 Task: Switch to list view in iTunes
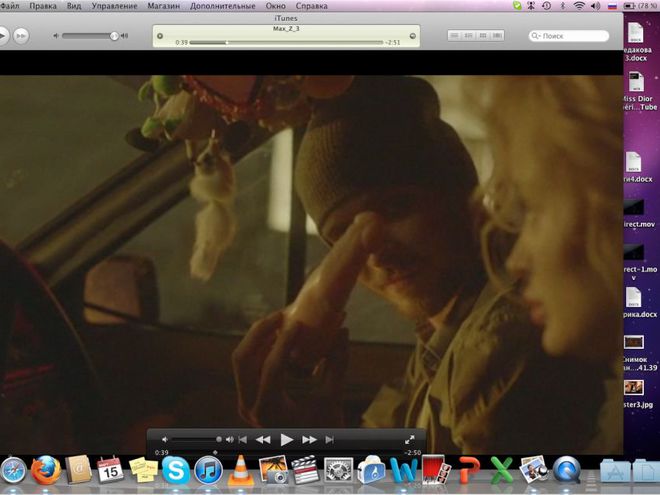tap(455, 36)
